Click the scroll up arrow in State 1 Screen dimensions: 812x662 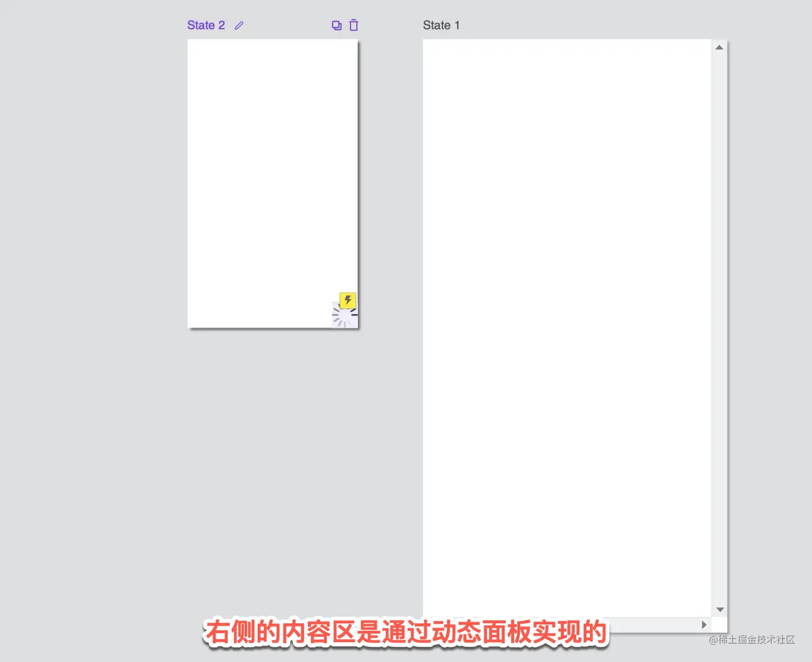[x=719, y=47]
